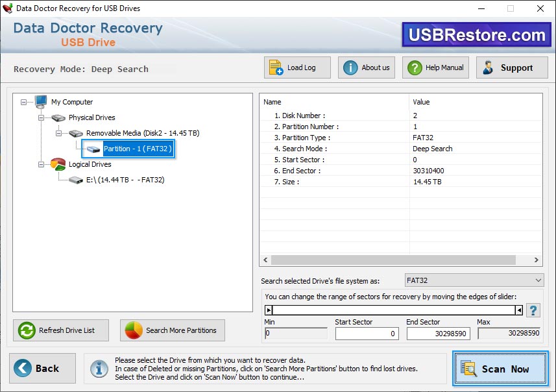This screenshot has width=556, height=392.
Task: Select E:\ (14.44 TB - FAT32) drive
Action: coord(125,180)
